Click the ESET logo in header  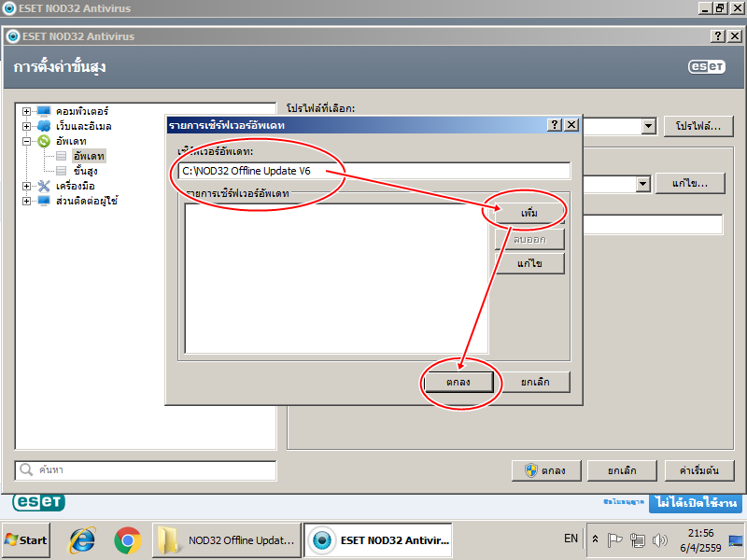click(707, 66)
